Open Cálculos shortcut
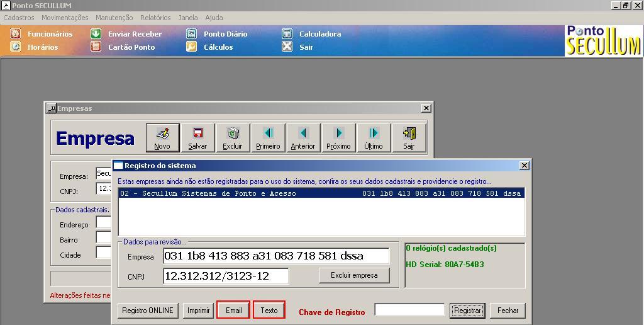Image resolution: width=644 pixels, height=325 pixels. [x=209, y=47]
